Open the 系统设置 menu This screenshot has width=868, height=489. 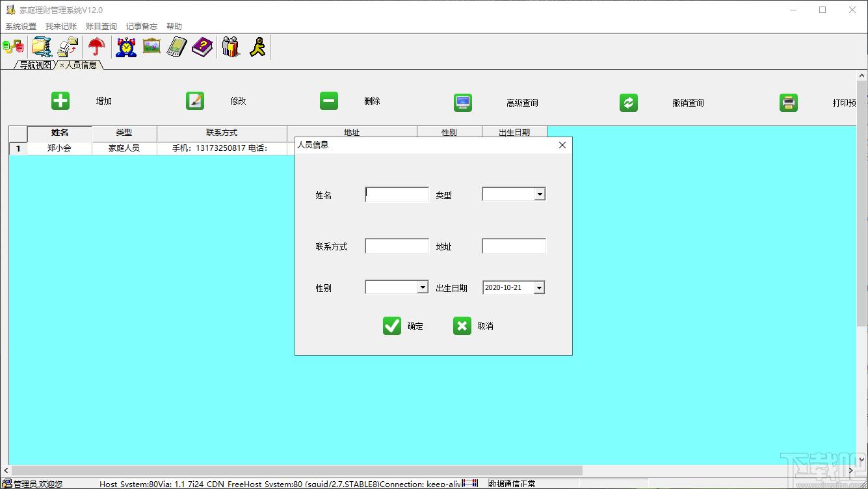[21, 27]
